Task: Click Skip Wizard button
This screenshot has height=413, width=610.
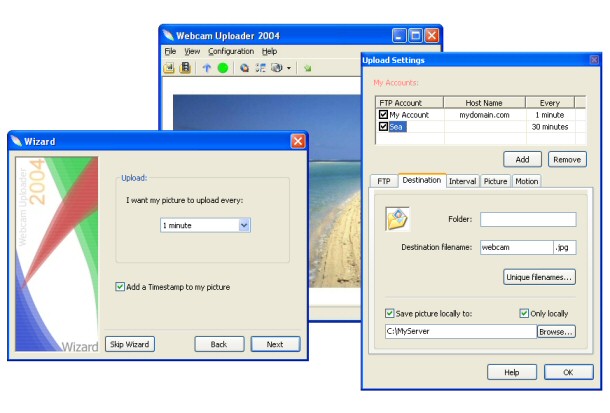Action: click(130, 344)
